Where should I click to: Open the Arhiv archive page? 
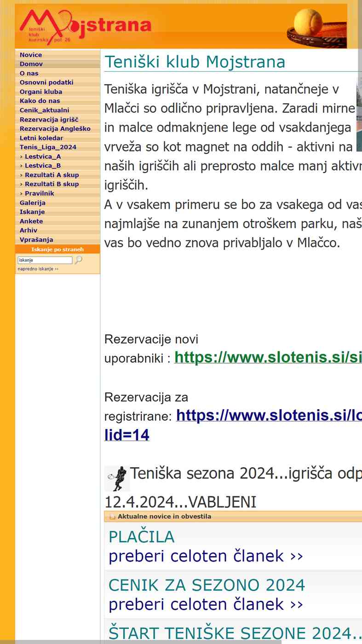coord(57,230)
